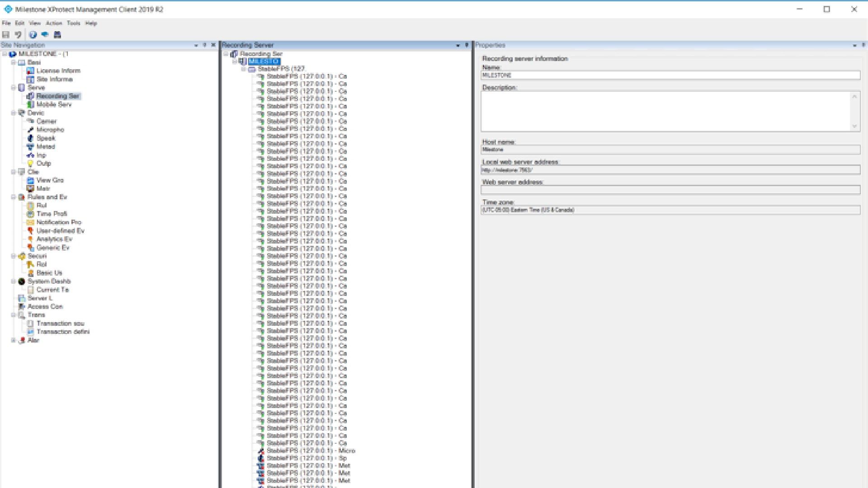The image size is (868, 488).
Task: Select the Mobile Servers icon
Action: pos(30,105)
